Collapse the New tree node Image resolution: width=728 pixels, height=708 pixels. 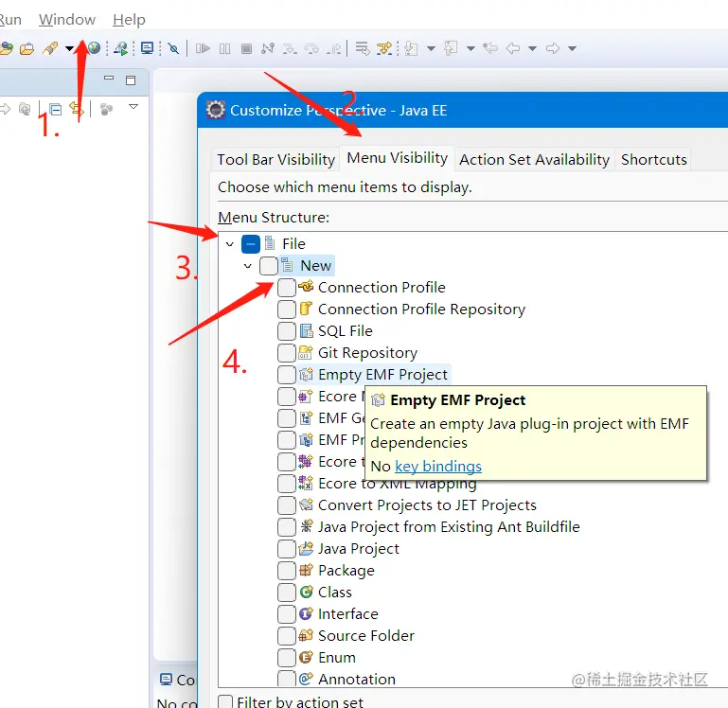click(x=247, y=266)
